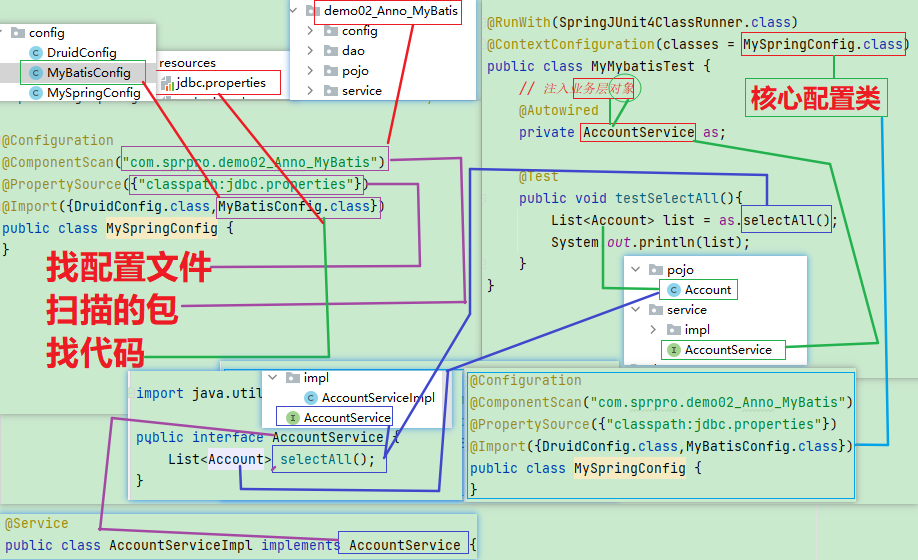
Task: Click the MyBatisConfig class icon in tree
Action: click(x=36, y=73)
